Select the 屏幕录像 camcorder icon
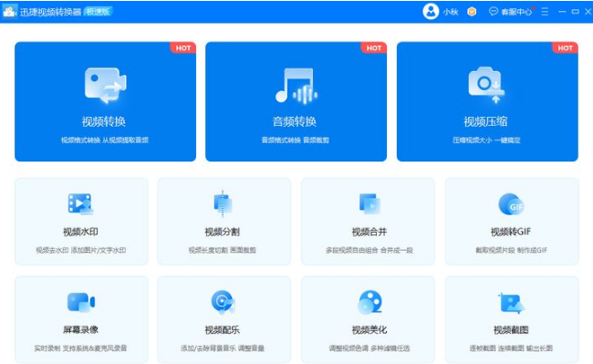593x364 pixels. tap(81, 302)
